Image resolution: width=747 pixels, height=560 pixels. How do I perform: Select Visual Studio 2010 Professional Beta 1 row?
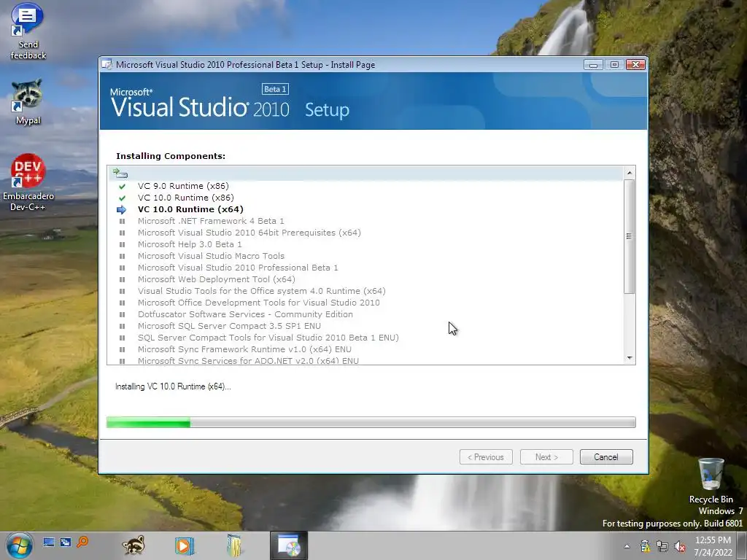[x=238, y=268]
